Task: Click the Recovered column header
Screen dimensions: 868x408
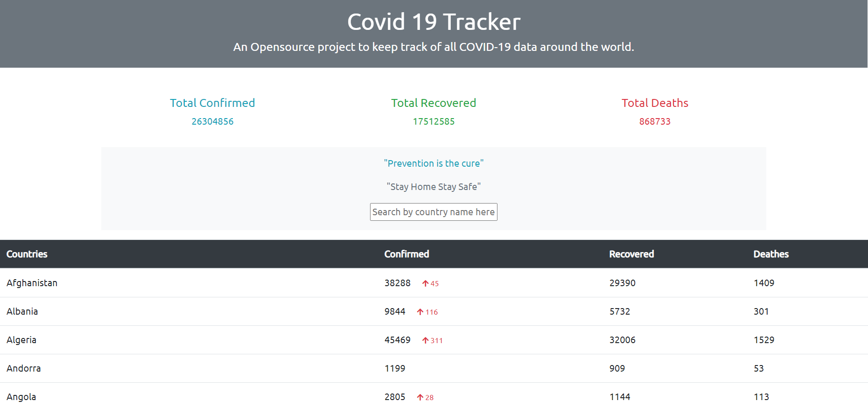Action: 631,254
